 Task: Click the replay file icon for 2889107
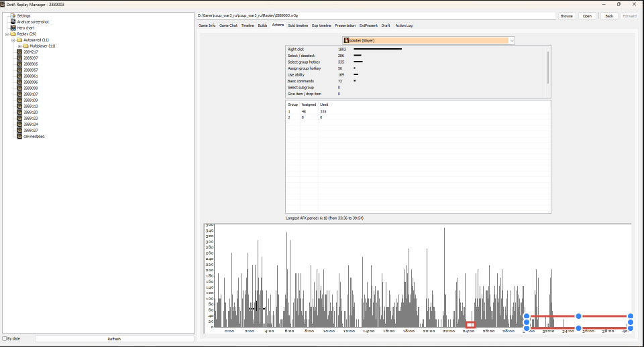click(19, 94)
